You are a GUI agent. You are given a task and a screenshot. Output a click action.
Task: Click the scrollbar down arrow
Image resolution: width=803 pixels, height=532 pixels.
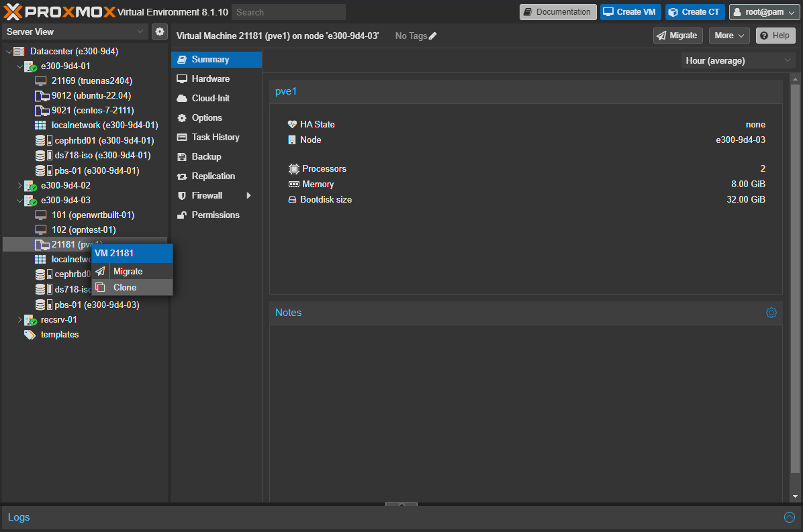(795, 496)
